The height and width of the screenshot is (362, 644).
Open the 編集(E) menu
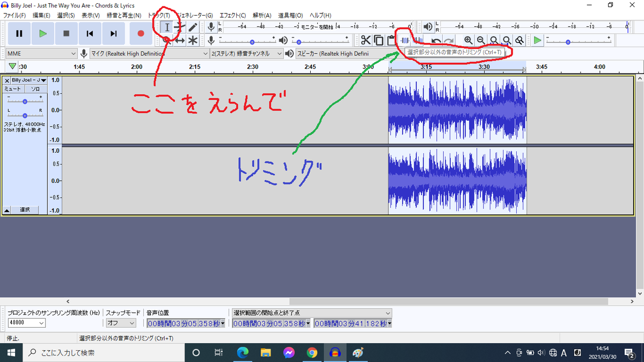41,16
